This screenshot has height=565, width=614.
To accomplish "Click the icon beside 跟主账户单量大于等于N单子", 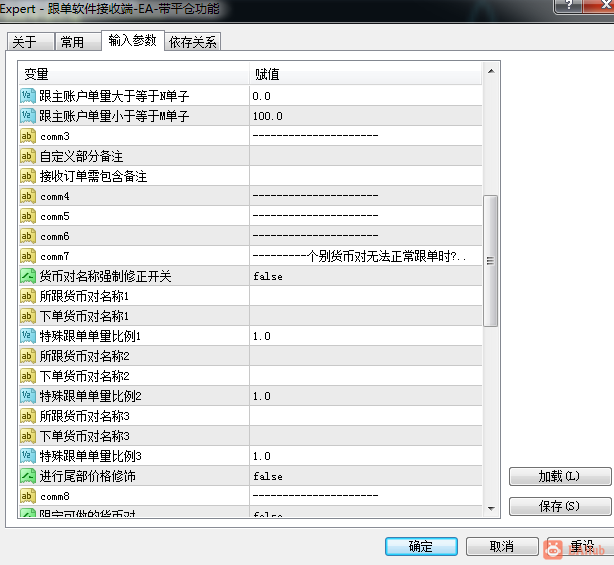I will click(x=27, y=96).
